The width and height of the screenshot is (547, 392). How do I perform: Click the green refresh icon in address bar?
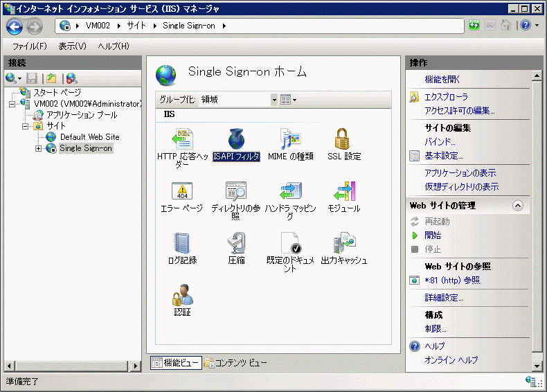(x=474, y=25)
